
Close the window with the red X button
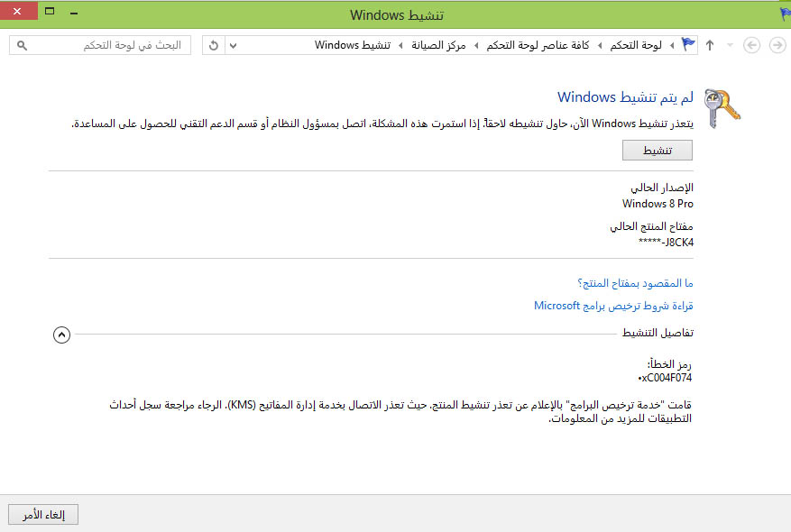(18, 11)
